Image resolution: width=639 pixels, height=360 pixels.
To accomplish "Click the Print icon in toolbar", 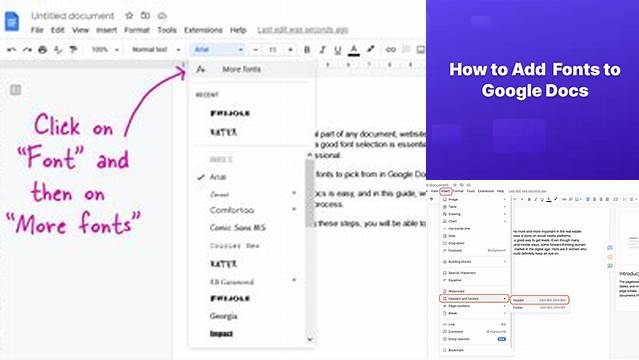I will pyautogui.click(x=42, y=50).
